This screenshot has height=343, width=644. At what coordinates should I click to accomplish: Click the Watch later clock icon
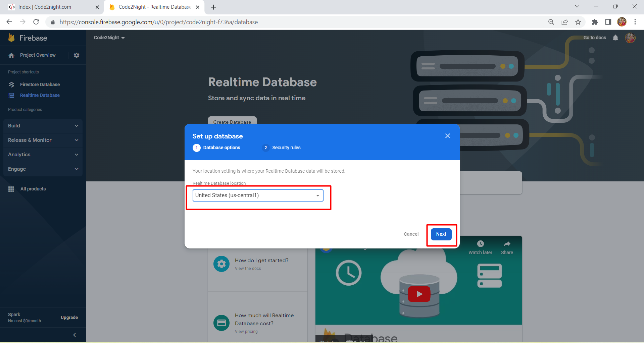[x=480, y=244]
